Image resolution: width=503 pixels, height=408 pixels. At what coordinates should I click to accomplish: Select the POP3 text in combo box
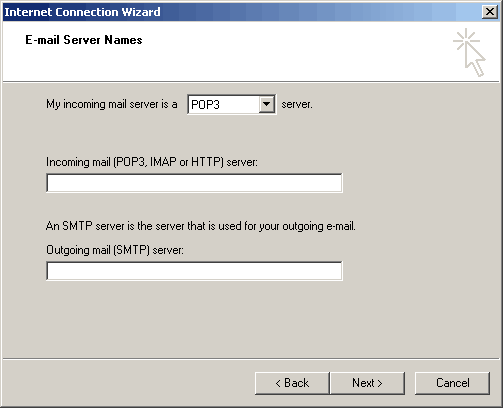(x=205, y=105)
